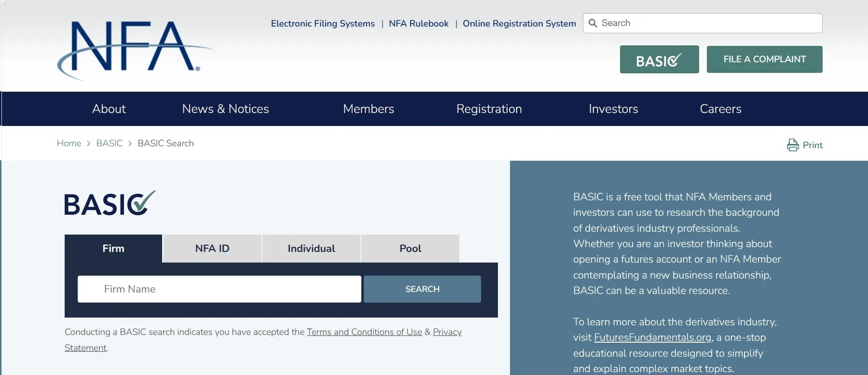Go to the BASIC breadcrumb
The height and width of the screenshot is (375, 868).
(x=110, y=143)
